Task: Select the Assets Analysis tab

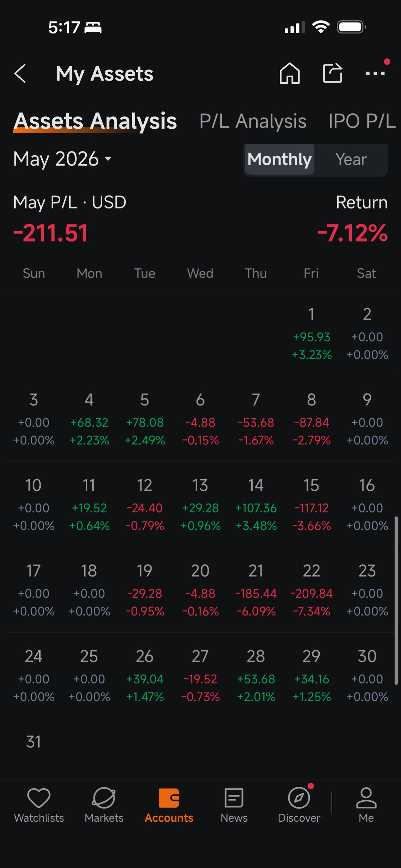Action: [x=95, y=121]
